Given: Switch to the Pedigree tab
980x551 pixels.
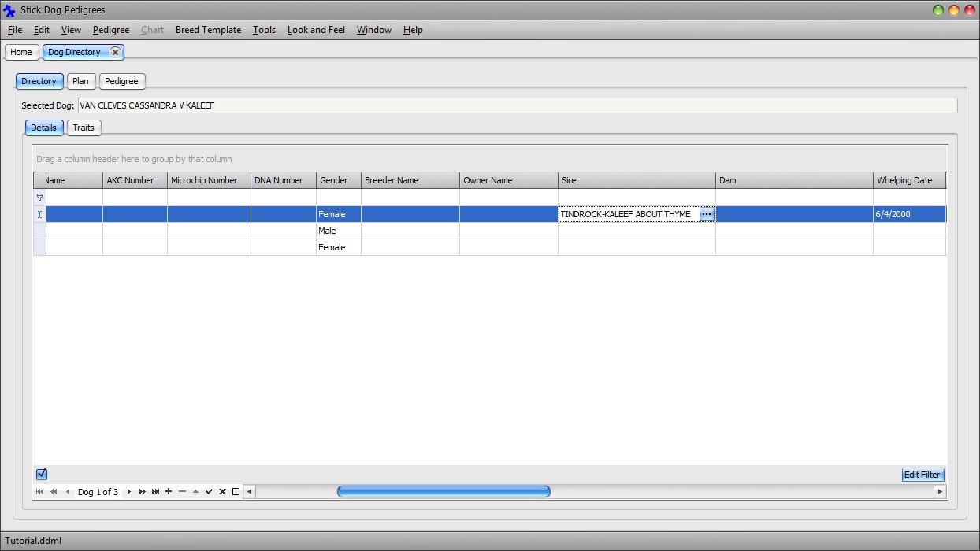Looking at the screenshot, I should coord(121,81).
